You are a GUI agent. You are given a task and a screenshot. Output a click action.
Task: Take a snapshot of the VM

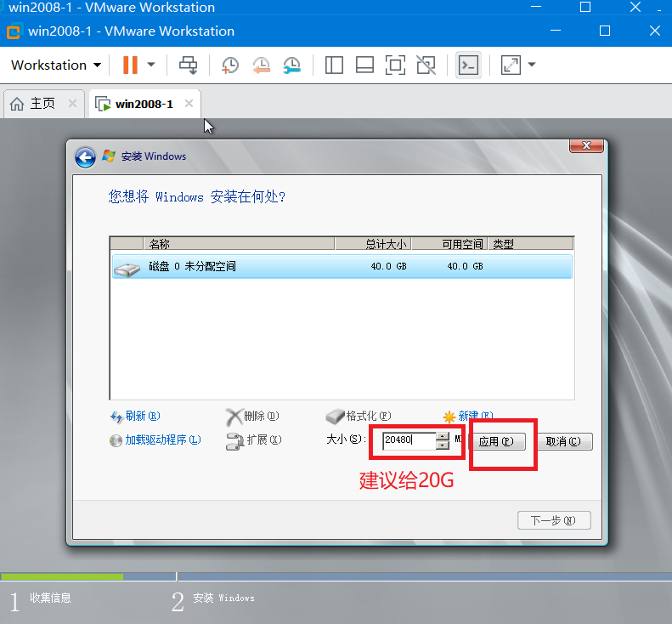(x=230, y=65)
